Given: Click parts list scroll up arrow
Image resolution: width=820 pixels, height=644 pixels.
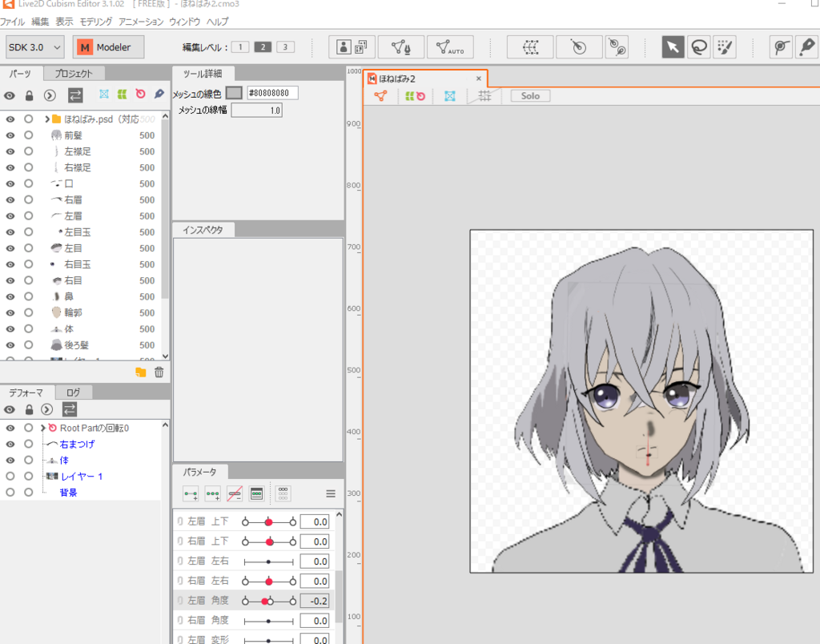Looking at the screenshot, I should 165,116.
